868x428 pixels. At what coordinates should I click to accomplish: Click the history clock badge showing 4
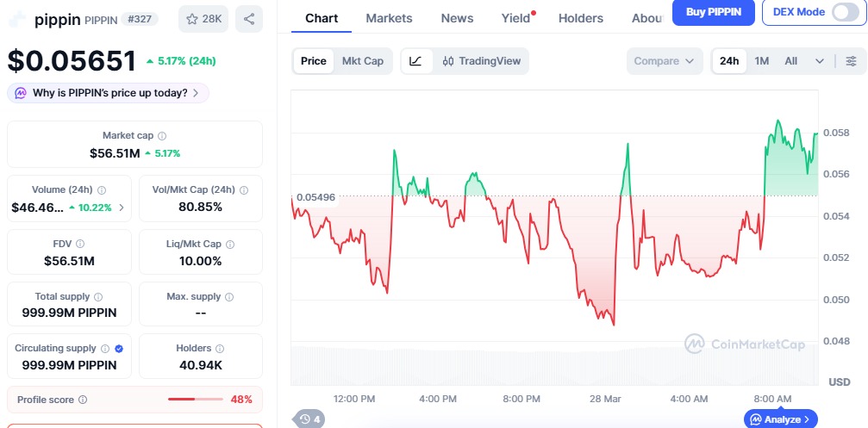click(309, 419)
